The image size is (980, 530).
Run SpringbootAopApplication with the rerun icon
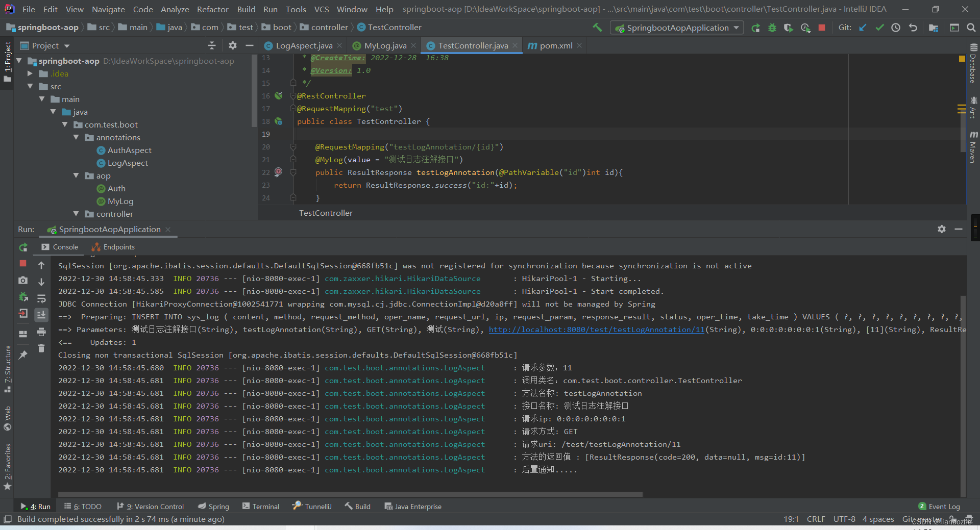click(x=756, y=28)
